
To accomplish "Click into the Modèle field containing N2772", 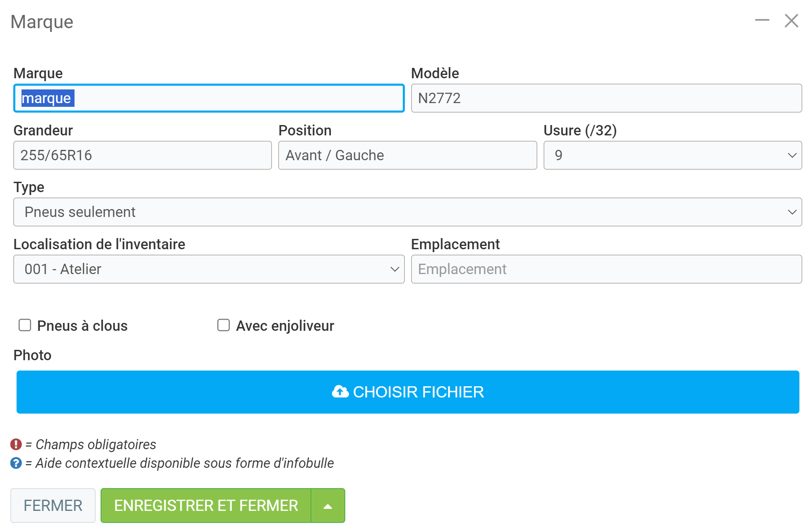I will [x=606, y=98].
